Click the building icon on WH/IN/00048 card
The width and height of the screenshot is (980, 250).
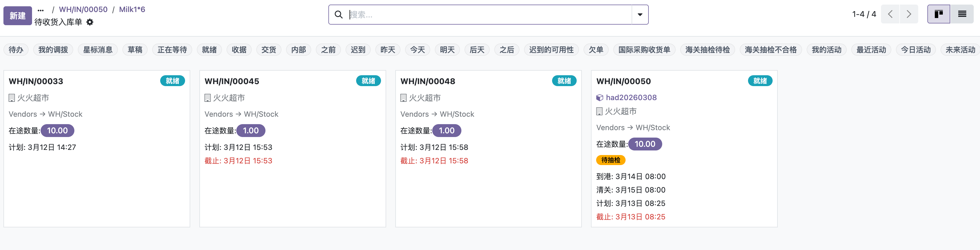pyautogui.click(x=404, y=98)
